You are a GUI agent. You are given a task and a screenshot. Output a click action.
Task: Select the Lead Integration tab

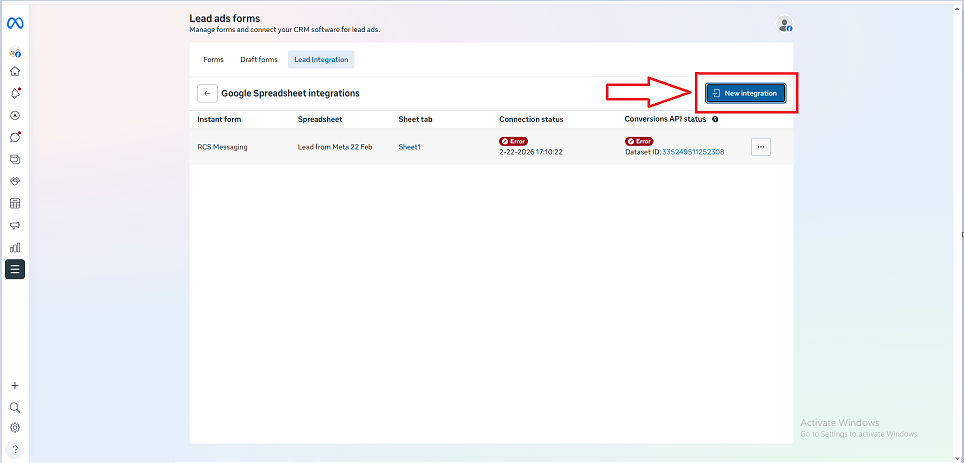321,60
